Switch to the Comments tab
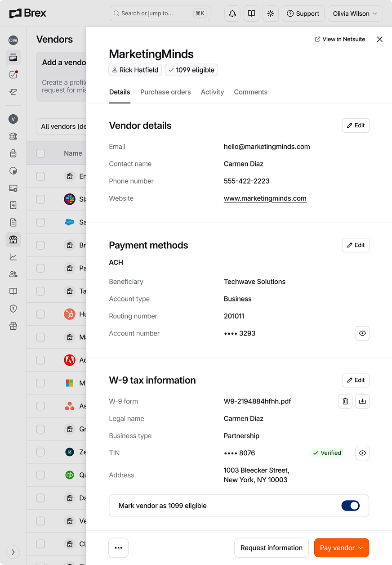Screen dimensions: 392x565 point(250,92)
